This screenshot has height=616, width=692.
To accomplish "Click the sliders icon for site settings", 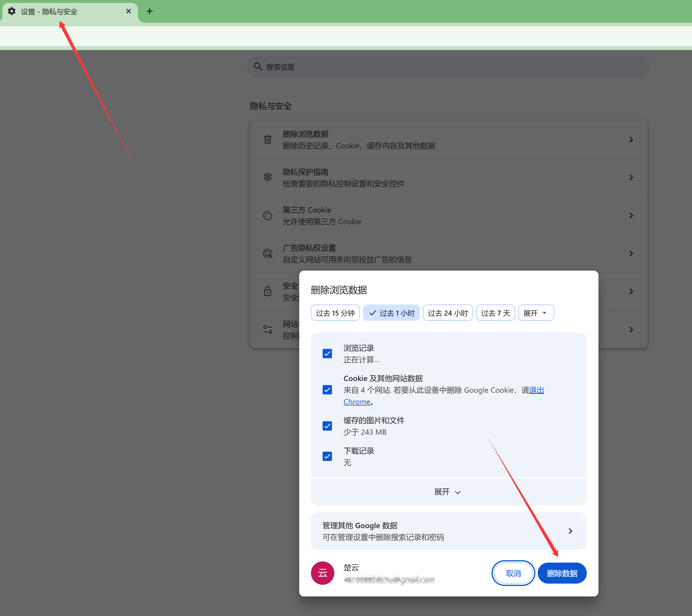I will (x=268, y=329).
